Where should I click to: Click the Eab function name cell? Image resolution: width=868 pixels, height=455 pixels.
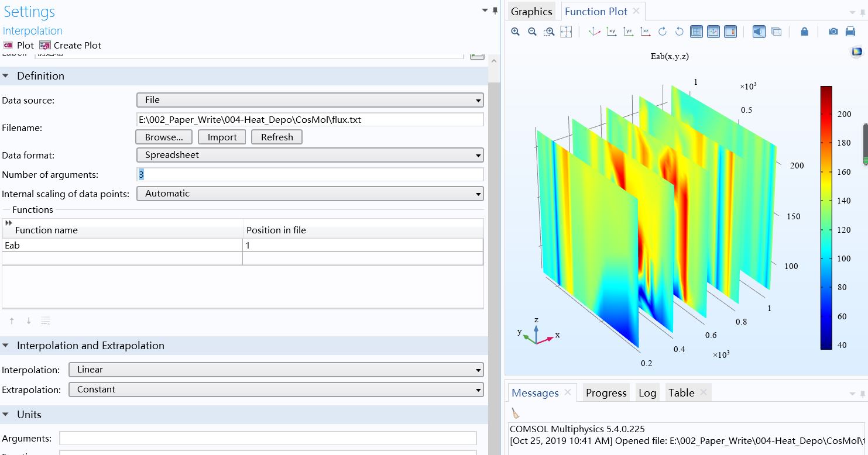122,245
